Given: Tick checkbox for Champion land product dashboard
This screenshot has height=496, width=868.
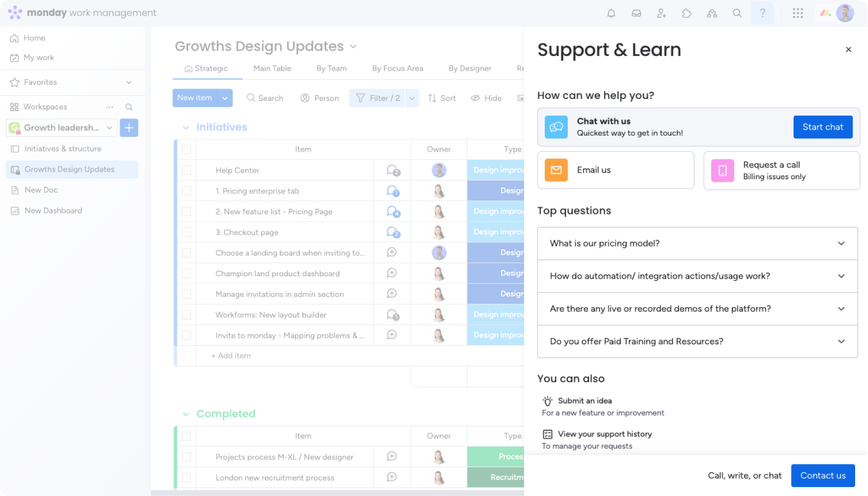Looking at the screenshot, I should coord(186,273).
